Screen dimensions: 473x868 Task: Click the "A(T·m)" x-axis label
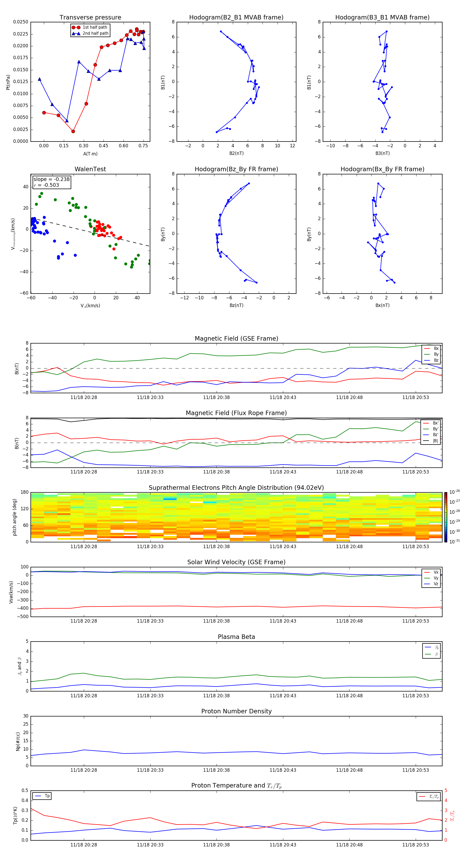click(x=90, y=154)
